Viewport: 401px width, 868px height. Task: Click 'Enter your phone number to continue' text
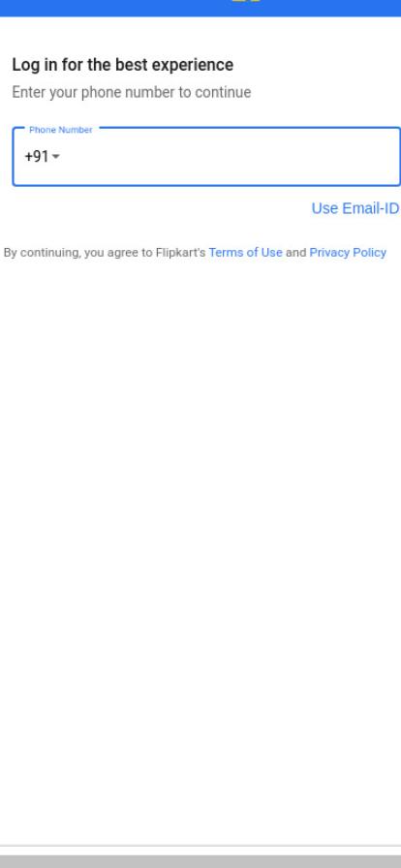coord(132,92)
